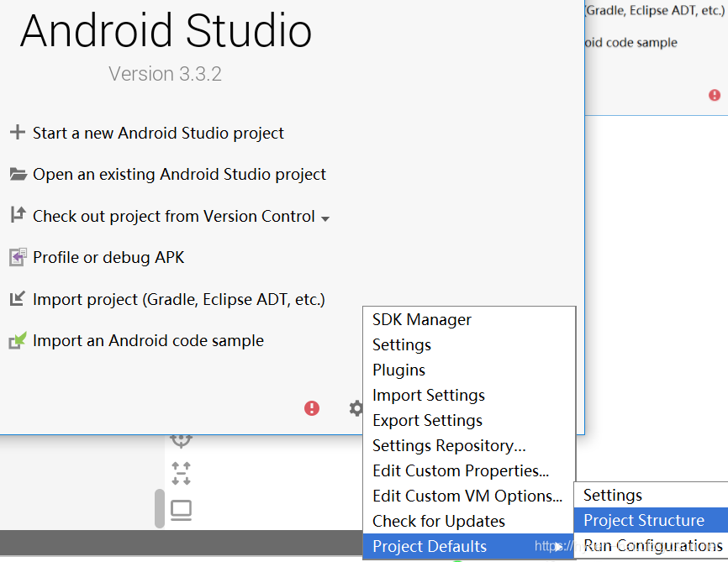Select Edit Custom VM Options...
Screen dimensions: 728x562
coord(469,496)
